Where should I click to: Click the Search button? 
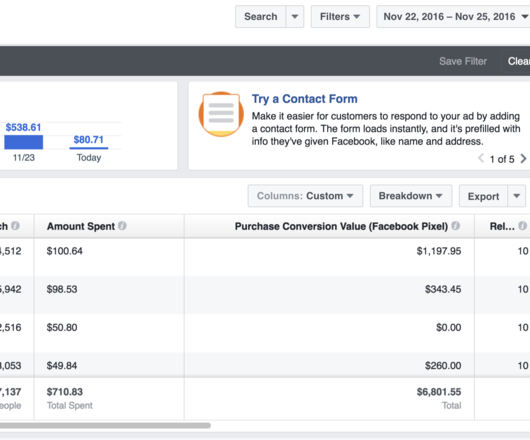point(261,17)
